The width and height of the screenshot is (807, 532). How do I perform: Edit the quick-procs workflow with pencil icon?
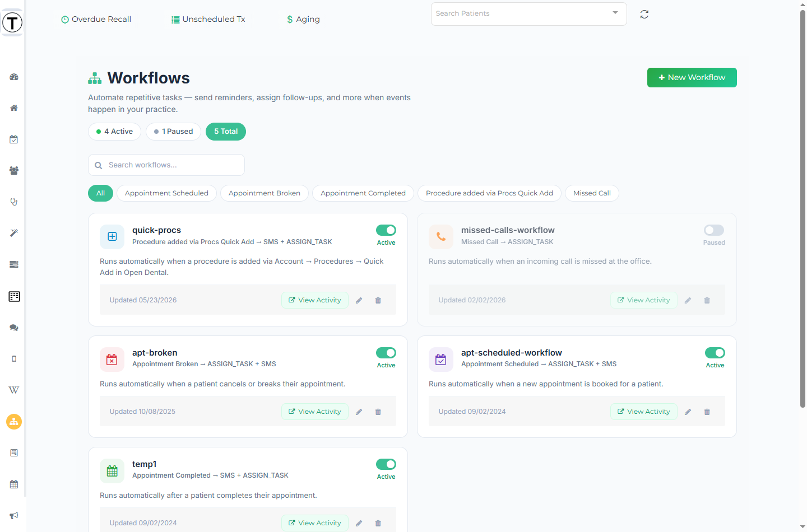(x=359, y=300)
